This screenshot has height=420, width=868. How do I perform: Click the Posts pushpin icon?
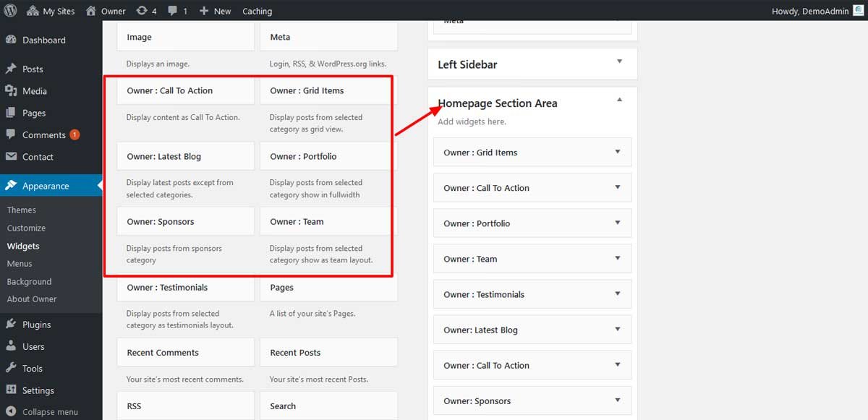coord(11,69)
